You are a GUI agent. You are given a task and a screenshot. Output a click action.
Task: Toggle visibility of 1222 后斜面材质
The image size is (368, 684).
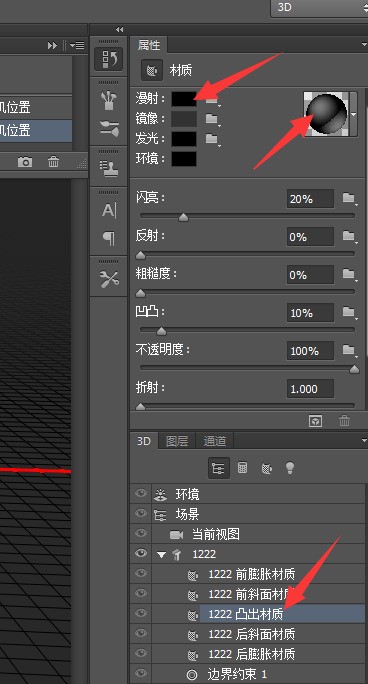tap(141, 633)
